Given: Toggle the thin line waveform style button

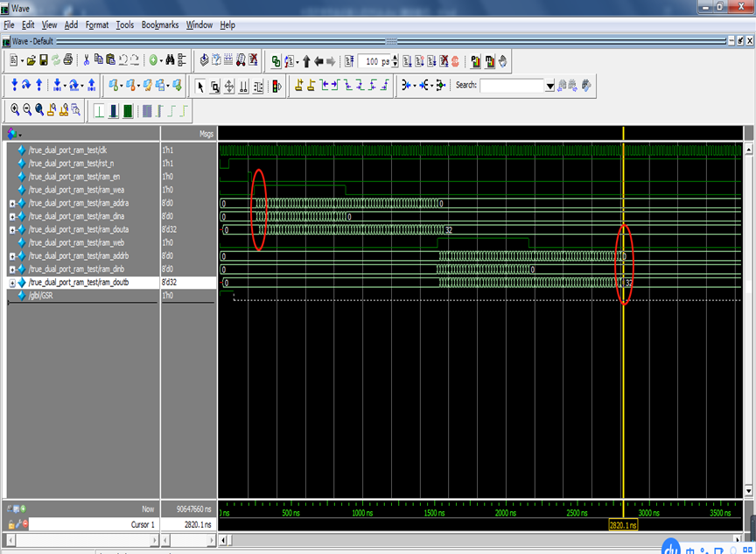Looking at the screenshot, I should pos(99,111).
